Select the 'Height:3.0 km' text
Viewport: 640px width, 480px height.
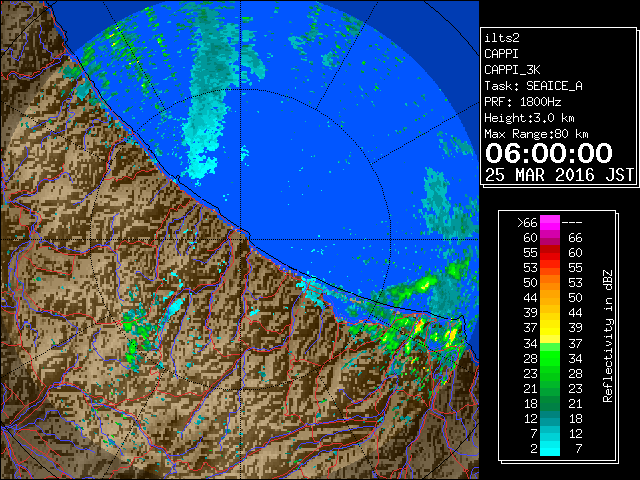(x=529, y=118)
